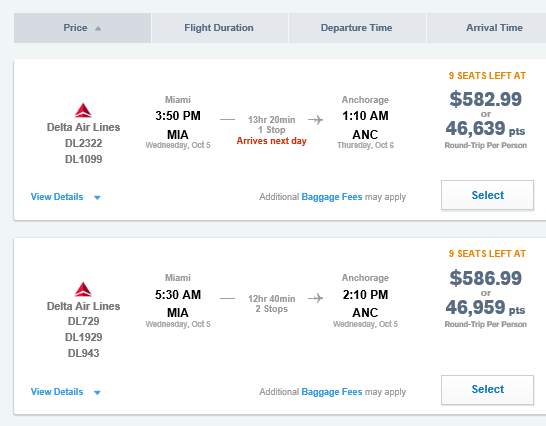Screen dimensions: 546x426
Task: Select the 5:30 AM Miami flight
Action: click(487, 390)
